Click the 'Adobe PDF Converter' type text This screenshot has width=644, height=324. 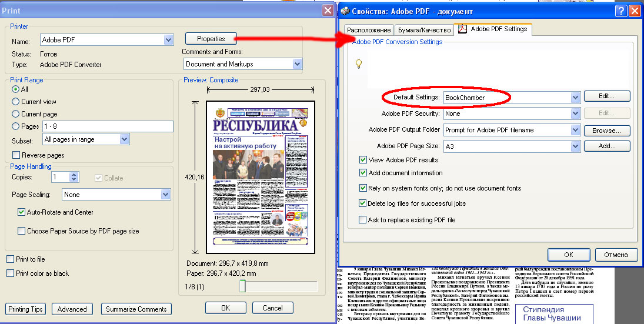coord(71,65)
